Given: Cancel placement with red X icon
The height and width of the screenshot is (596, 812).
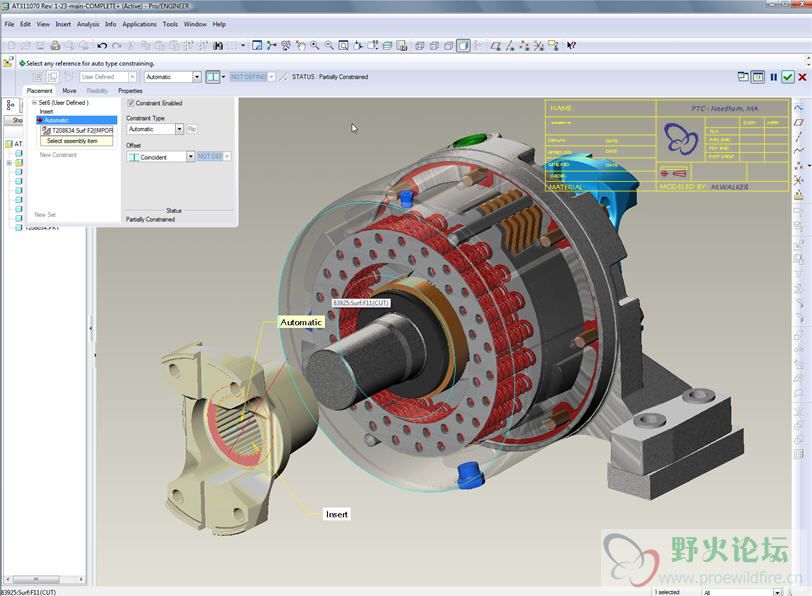Looking at the screenshot, I should pos(802,77).
